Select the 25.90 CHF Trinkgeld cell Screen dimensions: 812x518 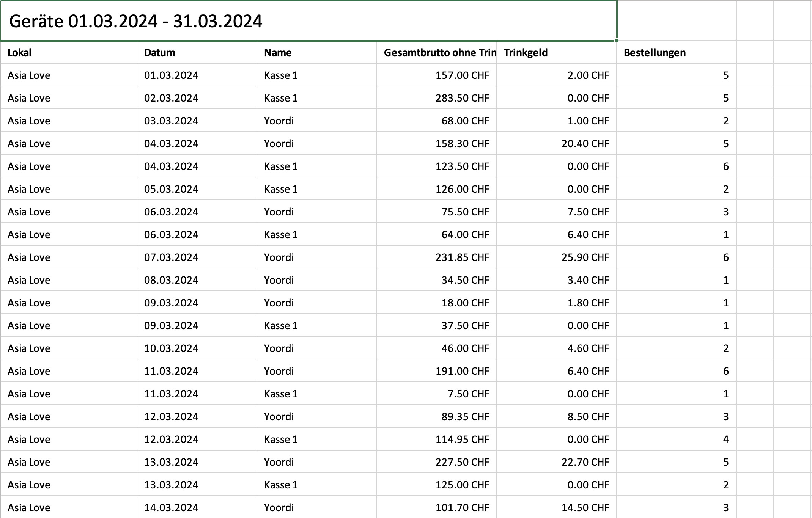[557, 257]
